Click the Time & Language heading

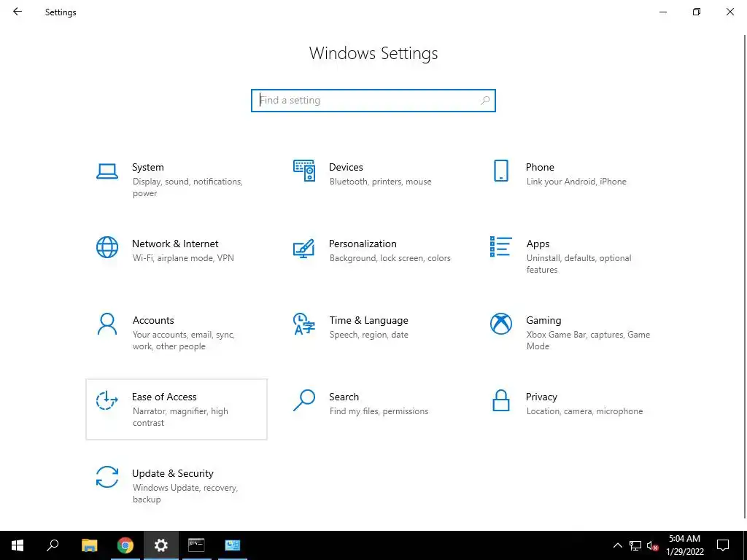point(368,321)
